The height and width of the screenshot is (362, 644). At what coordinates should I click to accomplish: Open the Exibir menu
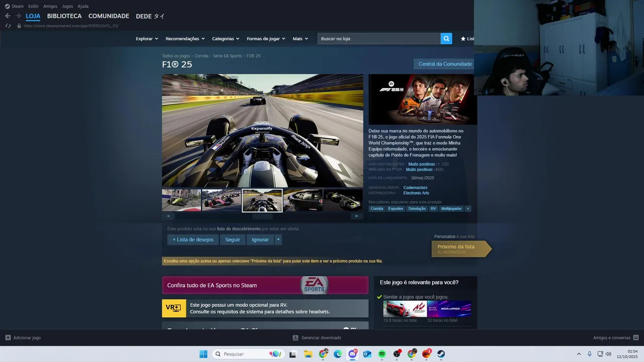33,6
